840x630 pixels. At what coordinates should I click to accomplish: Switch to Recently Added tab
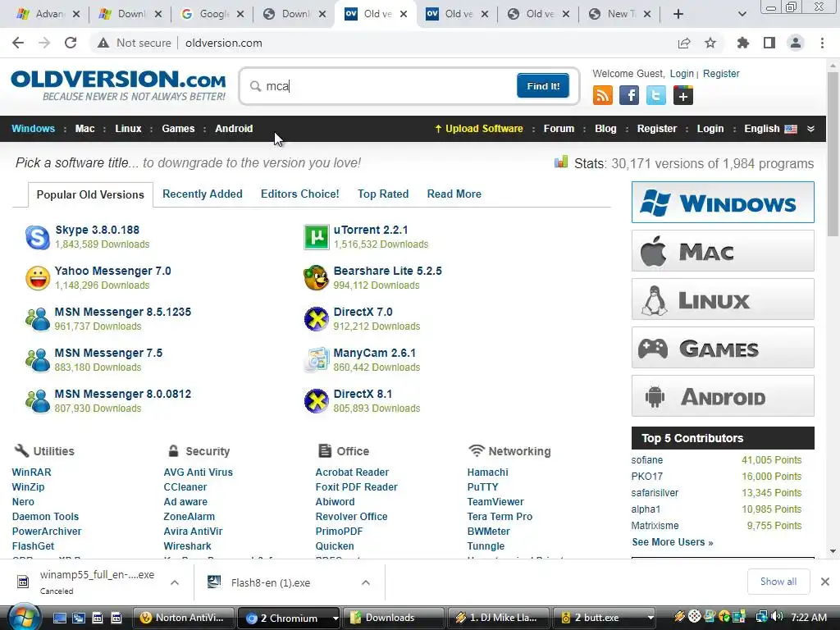[203, 194]
